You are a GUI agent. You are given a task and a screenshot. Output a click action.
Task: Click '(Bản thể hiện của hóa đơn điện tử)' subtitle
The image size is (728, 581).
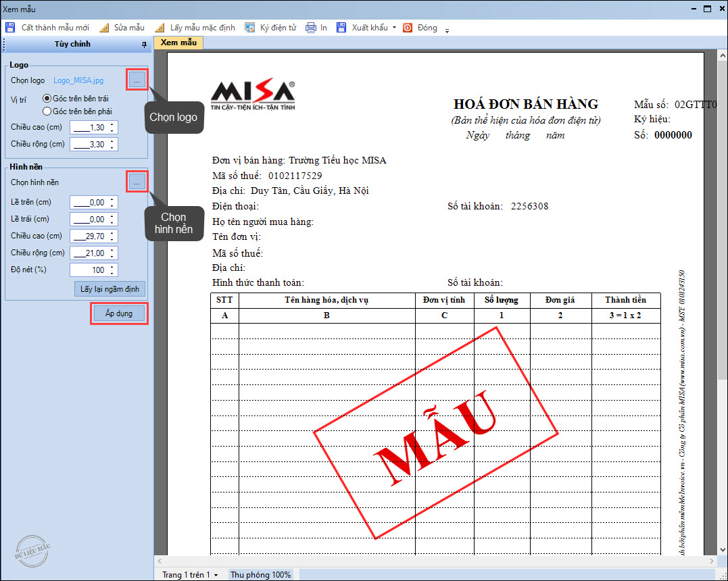tap(526, 120)
